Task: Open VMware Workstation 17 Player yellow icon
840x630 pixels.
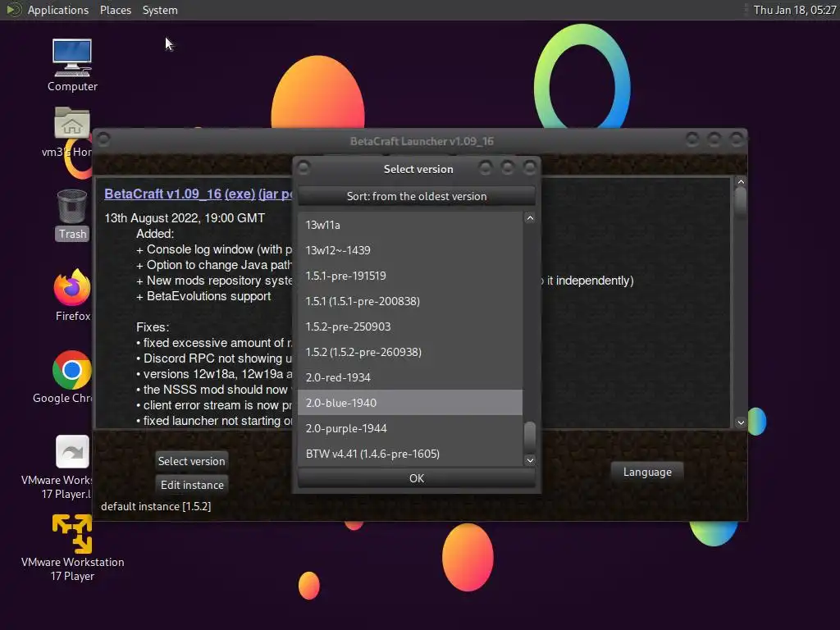Action: point(72,533)
